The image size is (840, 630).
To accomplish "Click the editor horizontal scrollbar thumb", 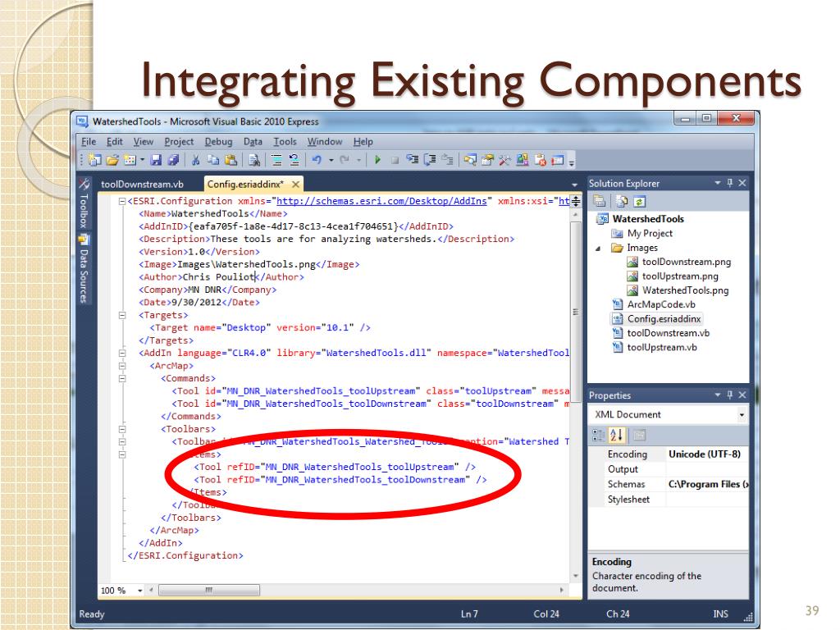I will [209, 590].
